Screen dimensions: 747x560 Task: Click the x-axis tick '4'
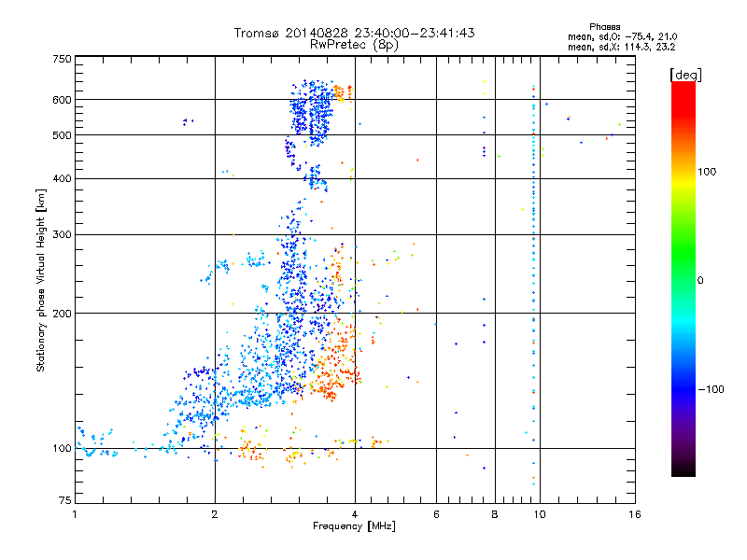[355, 514]
